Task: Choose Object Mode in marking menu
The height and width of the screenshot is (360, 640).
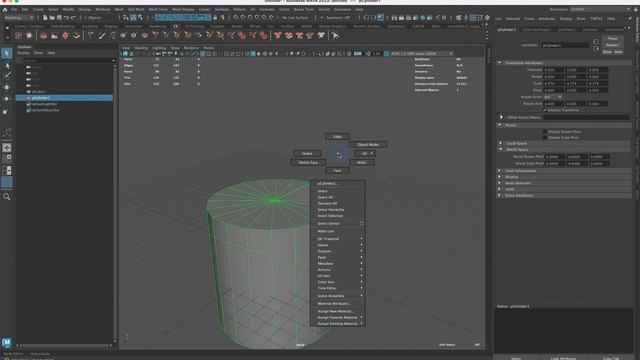Action: point(368,144)
